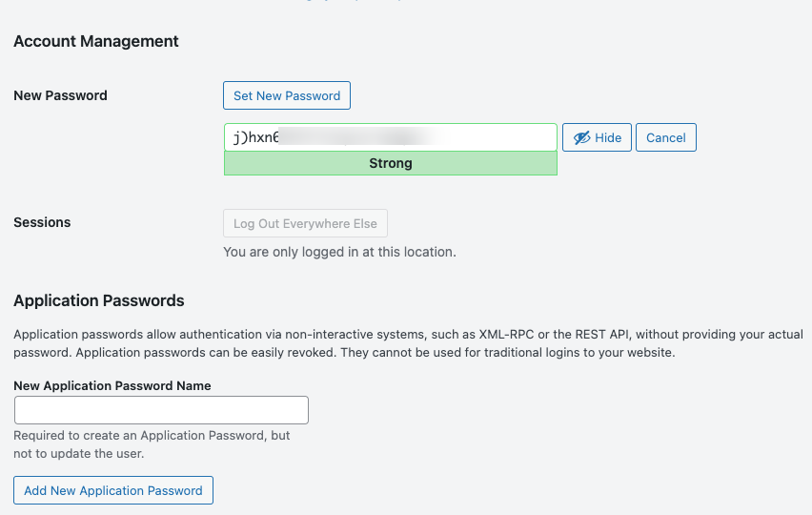Image resolution: width=812 pixels, height=515 pixels.
Task: Click "You are only logged in" message
Action: click(x=339, y=252)
